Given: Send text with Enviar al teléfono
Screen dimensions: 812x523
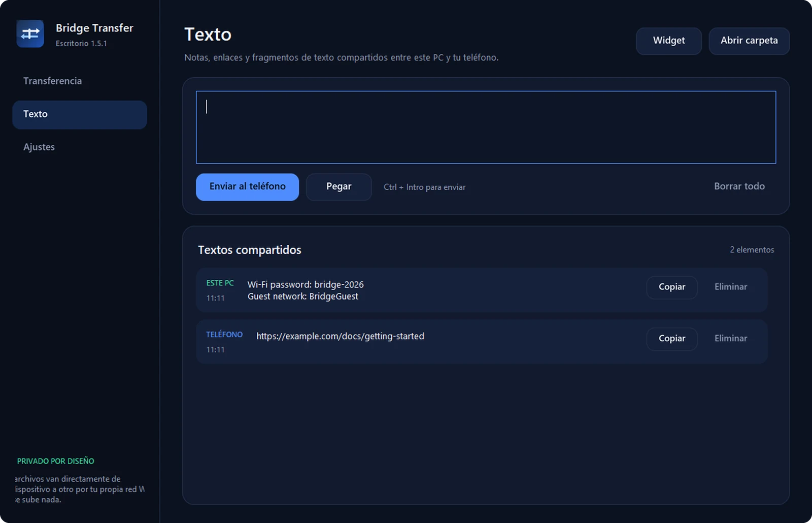Looking at the screenshot, I should point(247,187).
